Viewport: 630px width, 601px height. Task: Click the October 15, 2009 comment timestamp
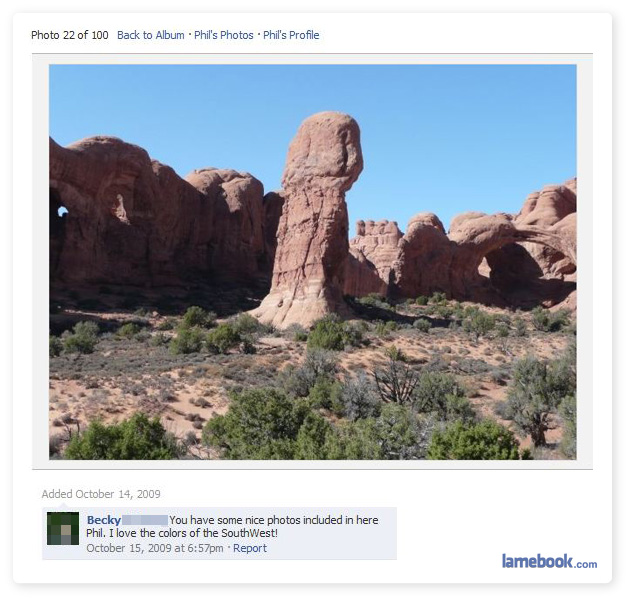(155, 548)
